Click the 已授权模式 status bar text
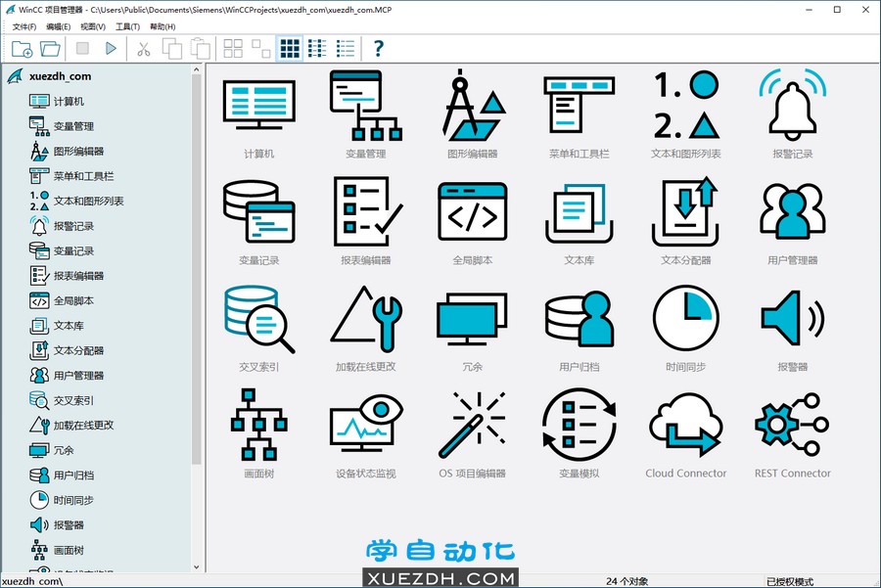This screenshot has width=881, height=588. coord(790,581)
